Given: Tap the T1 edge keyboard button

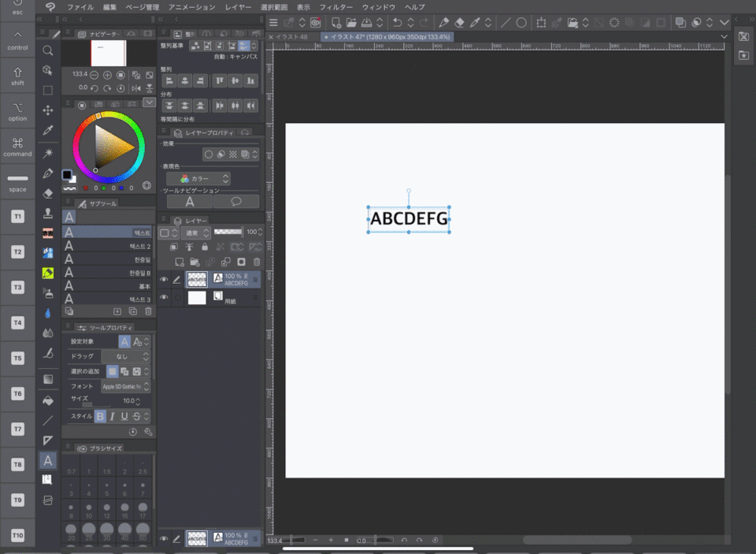Looking at the screenshot, I should click(17, 216).
